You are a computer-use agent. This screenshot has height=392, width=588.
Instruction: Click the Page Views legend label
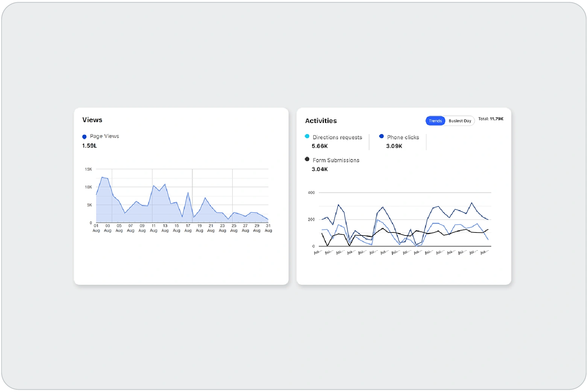(x=104, y=136)
